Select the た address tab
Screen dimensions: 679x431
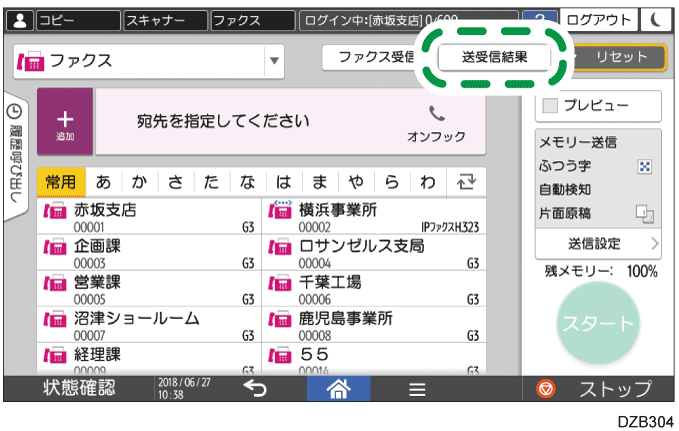coord(211,182)
